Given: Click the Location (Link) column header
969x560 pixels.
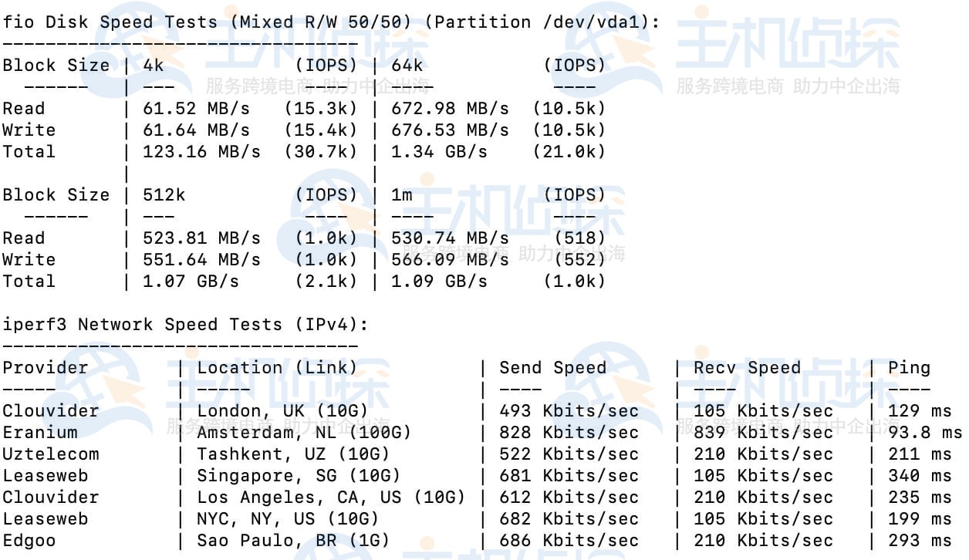Looking at the screenshot, I should click(277, 368).
